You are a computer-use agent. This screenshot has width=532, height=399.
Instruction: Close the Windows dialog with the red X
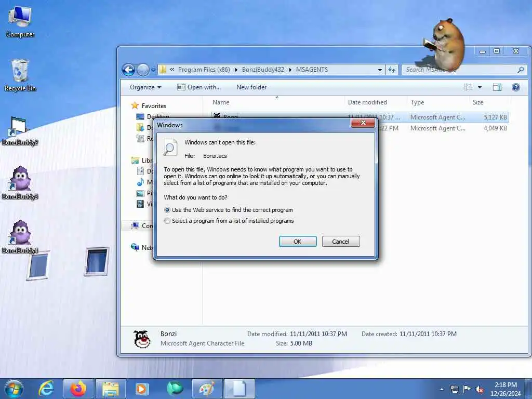(x=363, y=123)
